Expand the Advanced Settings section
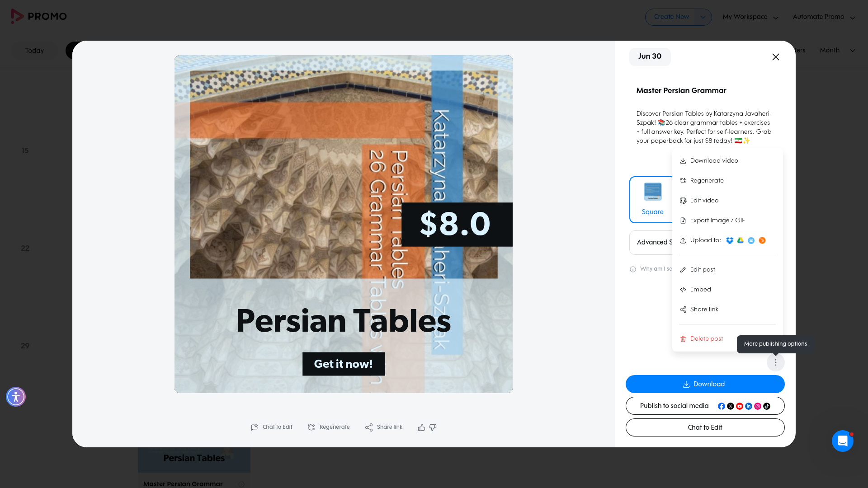This screenshot has width=868, height=488. click(x=651, y=243)
